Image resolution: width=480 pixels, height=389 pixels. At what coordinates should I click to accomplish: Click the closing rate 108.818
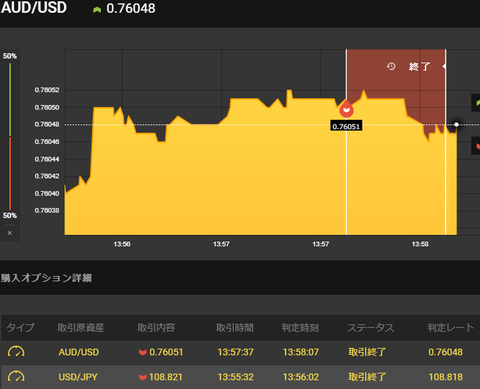(446, 377)
